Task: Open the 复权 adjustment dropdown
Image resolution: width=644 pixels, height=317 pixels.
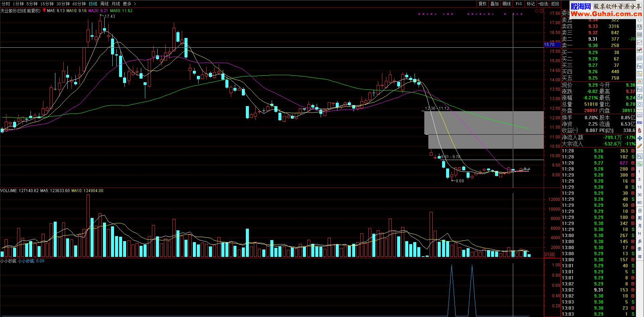Action: click(x=483, y=4)
